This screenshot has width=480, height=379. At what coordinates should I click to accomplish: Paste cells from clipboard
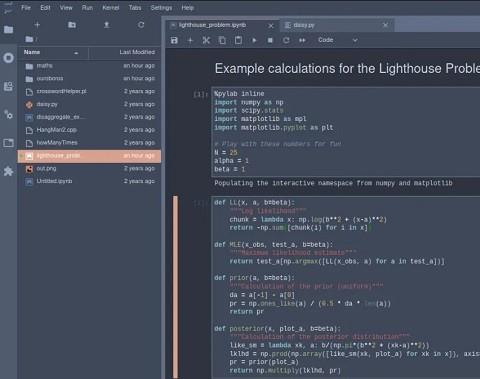[238, 40]
